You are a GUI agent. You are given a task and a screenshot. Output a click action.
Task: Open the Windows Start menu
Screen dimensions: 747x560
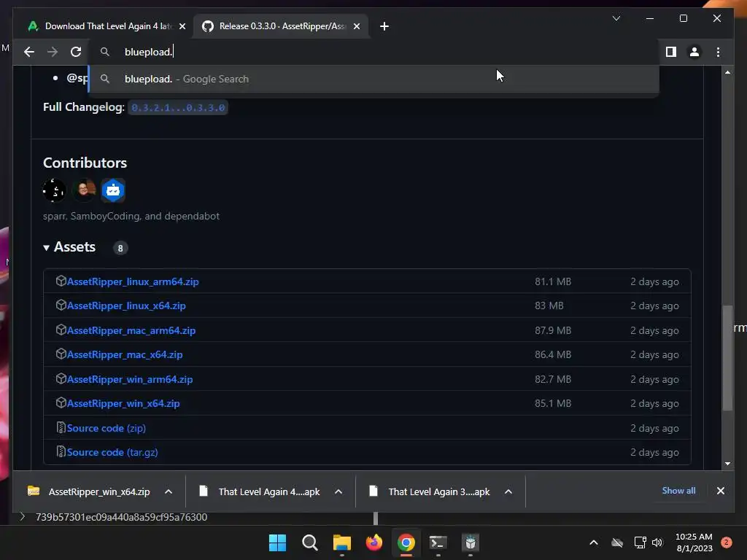point(277,542)
